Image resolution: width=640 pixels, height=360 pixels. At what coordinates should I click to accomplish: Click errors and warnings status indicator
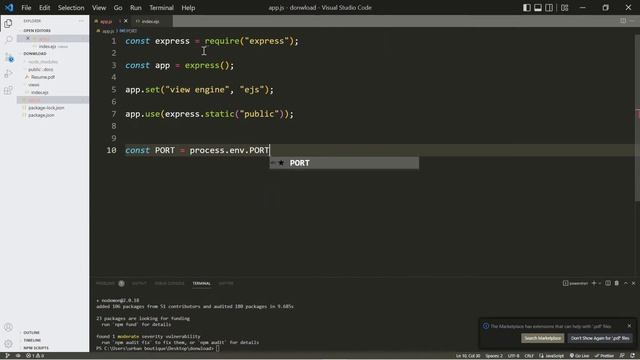(x=35, y=356)
